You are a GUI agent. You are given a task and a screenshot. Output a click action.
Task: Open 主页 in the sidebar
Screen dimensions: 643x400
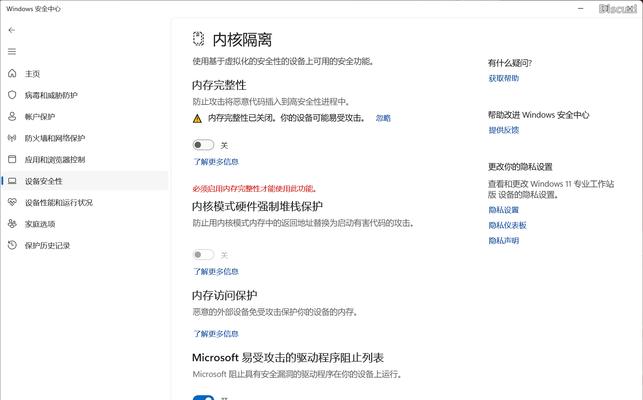32,74
